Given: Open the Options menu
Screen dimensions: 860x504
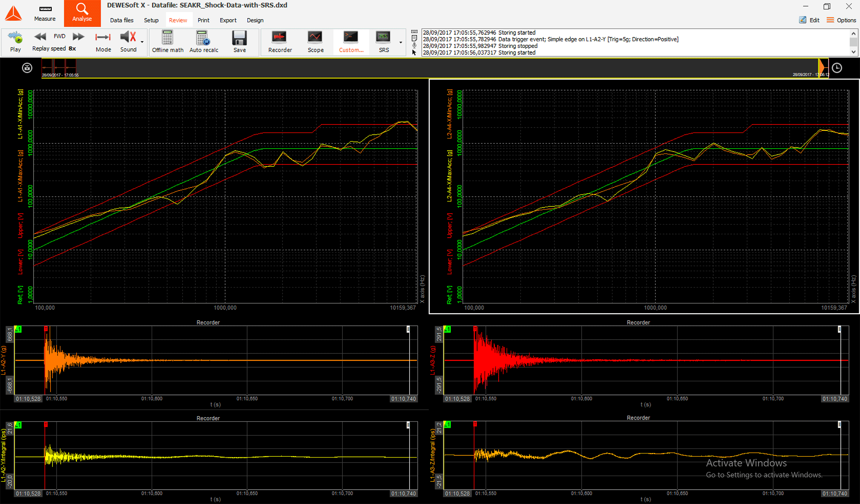Looking at the screenshot, I should (x=841, y=20).
